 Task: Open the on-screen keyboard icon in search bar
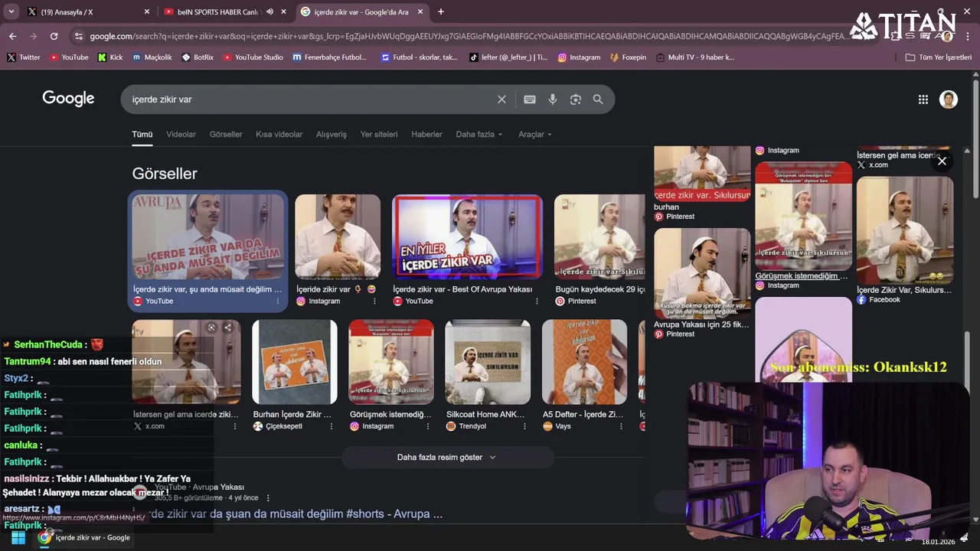tap(530, 99)
